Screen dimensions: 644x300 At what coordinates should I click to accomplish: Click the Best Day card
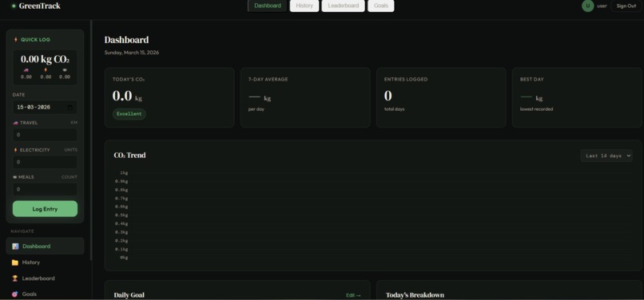[x=577, y=97]
